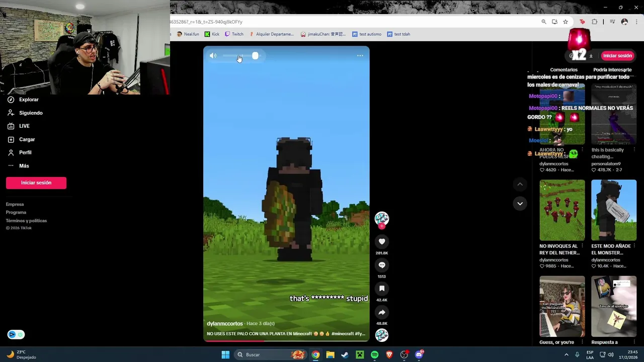Click the install app icon in the address bar

(554, 22)
